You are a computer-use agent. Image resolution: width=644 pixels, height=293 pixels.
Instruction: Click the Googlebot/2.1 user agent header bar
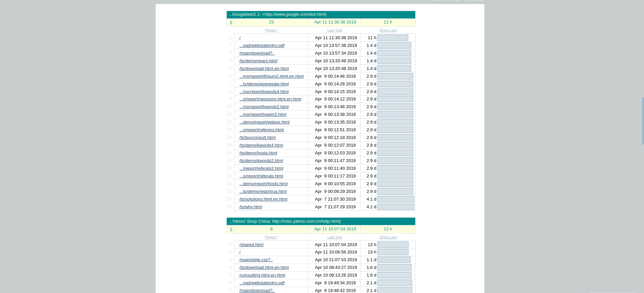321,14
